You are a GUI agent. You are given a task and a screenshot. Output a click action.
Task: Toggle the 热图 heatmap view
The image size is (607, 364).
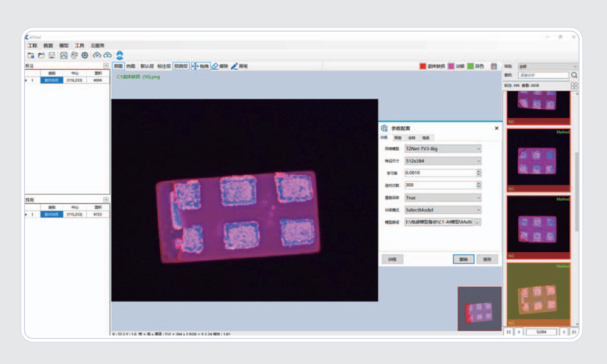[131, 66]
